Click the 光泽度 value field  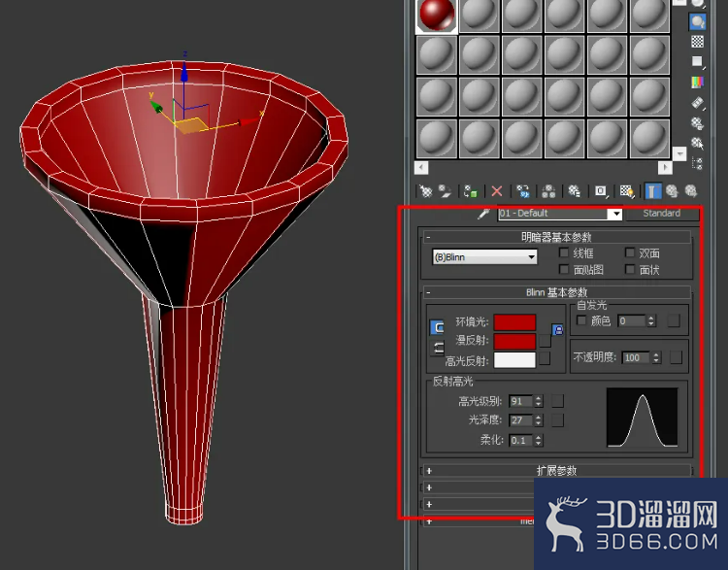pos(521,419)
